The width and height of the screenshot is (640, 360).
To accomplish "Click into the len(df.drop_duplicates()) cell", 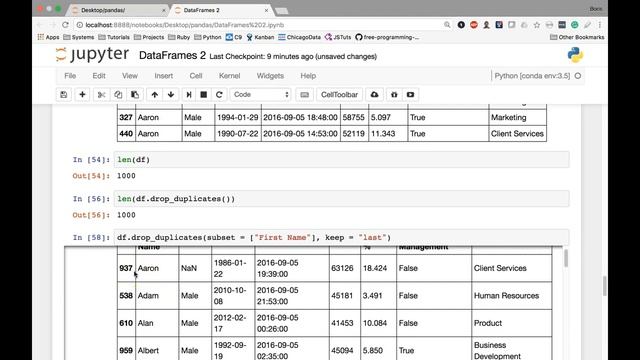I will coord(341,199).
